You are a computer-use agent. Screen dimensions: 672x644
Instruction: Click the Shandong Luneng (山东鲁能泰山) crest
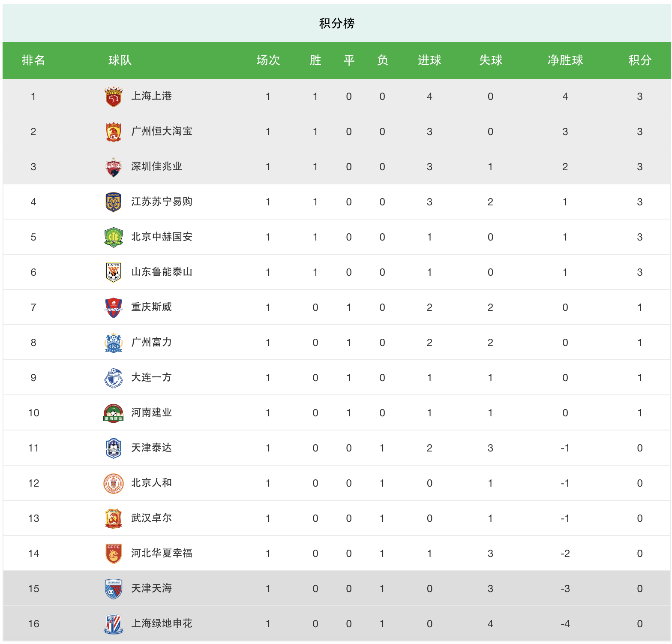[114, 272]
